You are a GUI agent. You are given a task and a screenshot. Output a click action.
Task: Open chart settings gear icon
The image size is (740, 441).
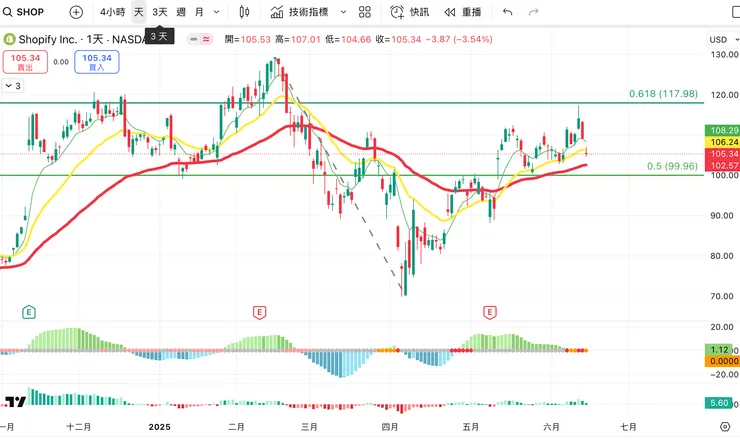click(725, 427)
